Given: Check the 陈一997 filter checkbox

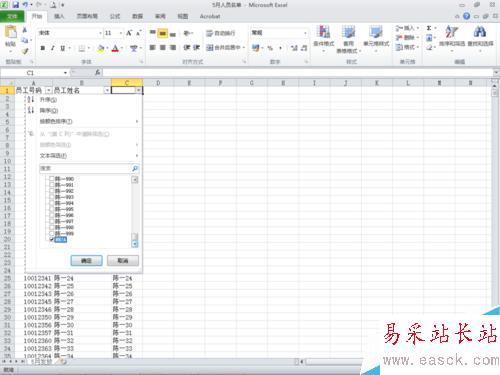Looking at the screenshot, I should click(52, 221).
